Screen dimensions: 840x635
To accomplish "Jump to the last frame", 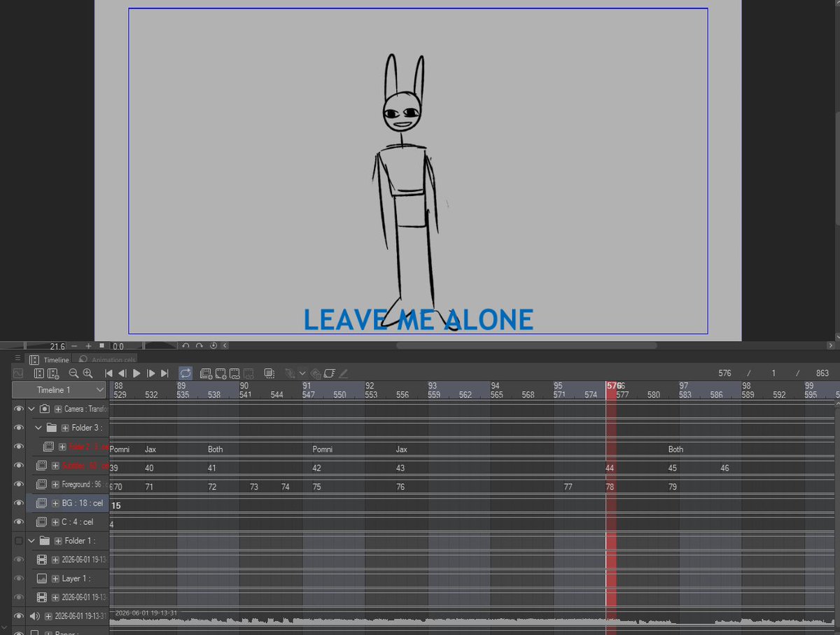I will 164,374.
